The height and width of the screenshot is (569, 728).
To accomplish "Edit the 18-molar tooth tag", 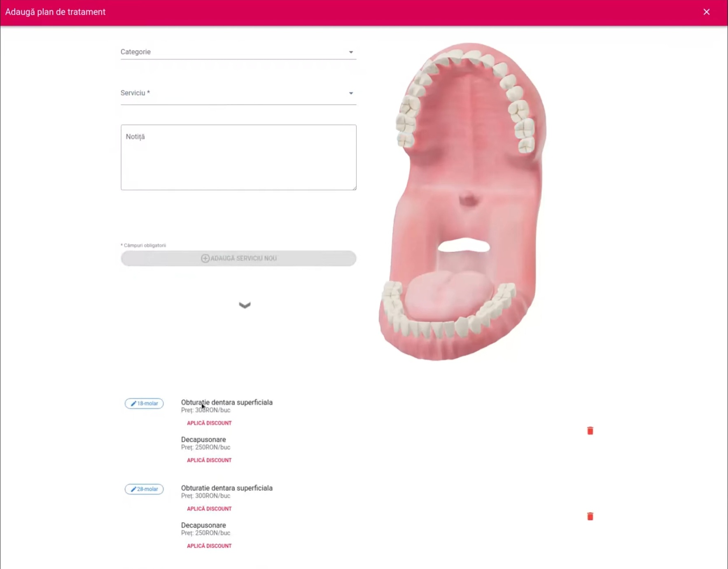I will pos(144,403).
